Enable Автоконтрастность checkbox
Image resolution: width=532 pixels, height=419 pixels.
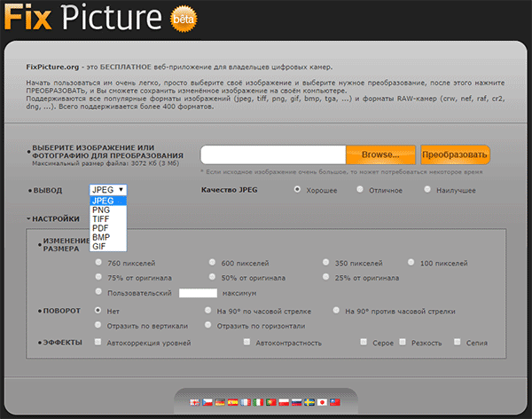[x=246, y=342]
